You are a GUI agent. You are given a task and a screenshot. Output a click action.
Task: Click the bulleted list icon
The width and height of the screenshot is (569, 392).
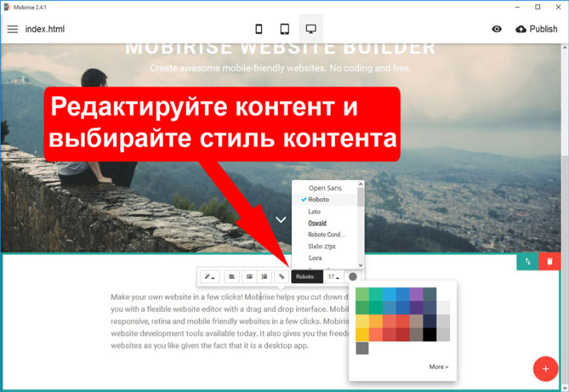(x=249, y=277)
